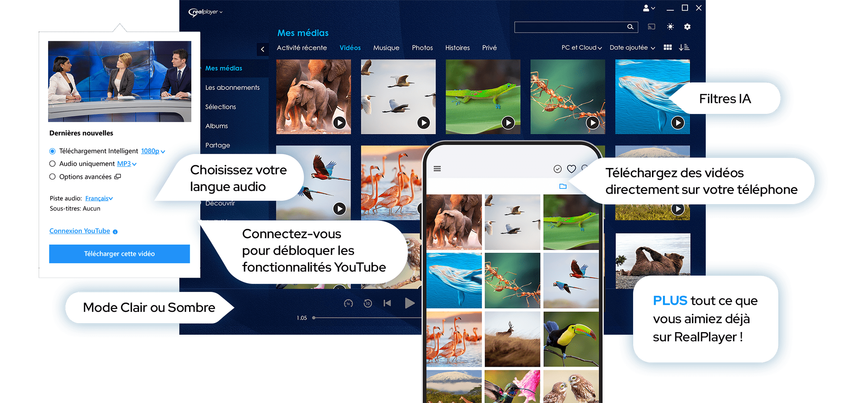868x403 pixels.
Task: Rewind 10 seconds in the player
Action: (x=367, y=303)
